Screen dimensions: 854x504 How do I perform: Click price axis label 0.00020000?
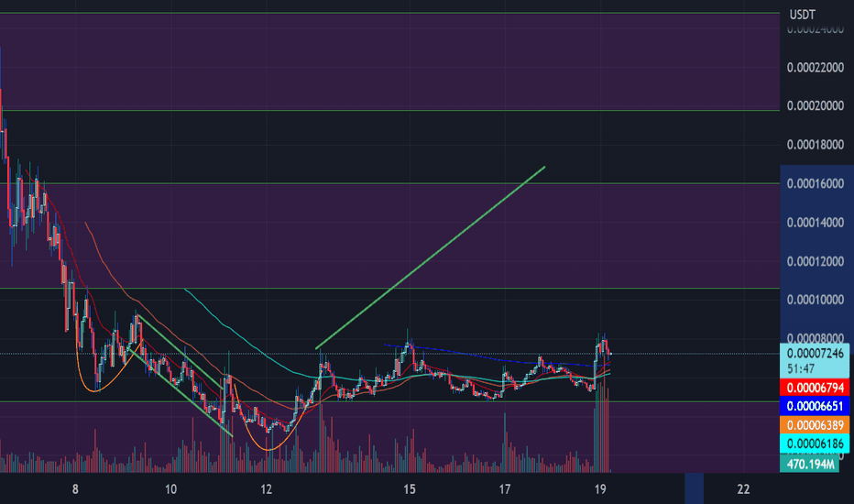(x=815, y=105)
